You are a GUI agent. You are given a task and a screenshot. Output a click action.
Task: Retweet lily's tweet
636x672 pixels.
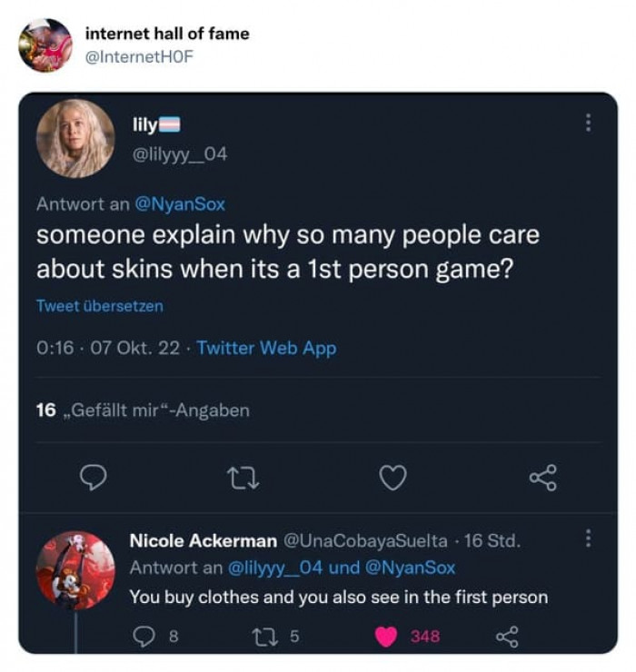(244, 477)
